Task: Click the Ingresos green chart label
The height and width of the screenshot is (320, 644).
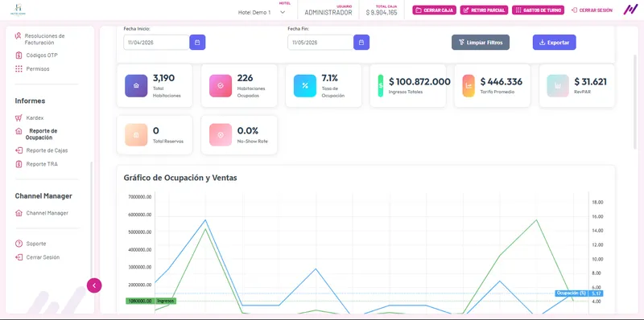Action: point(166,301)
